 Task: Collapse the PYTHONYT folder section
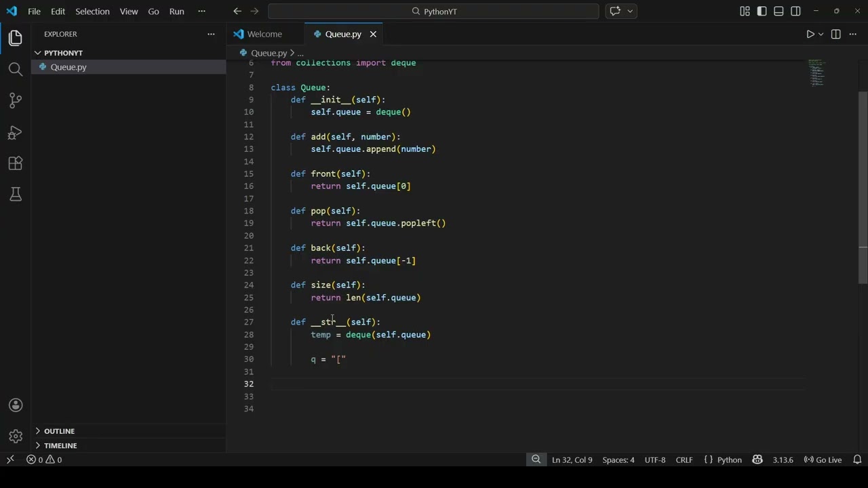(x=129, y=53)
